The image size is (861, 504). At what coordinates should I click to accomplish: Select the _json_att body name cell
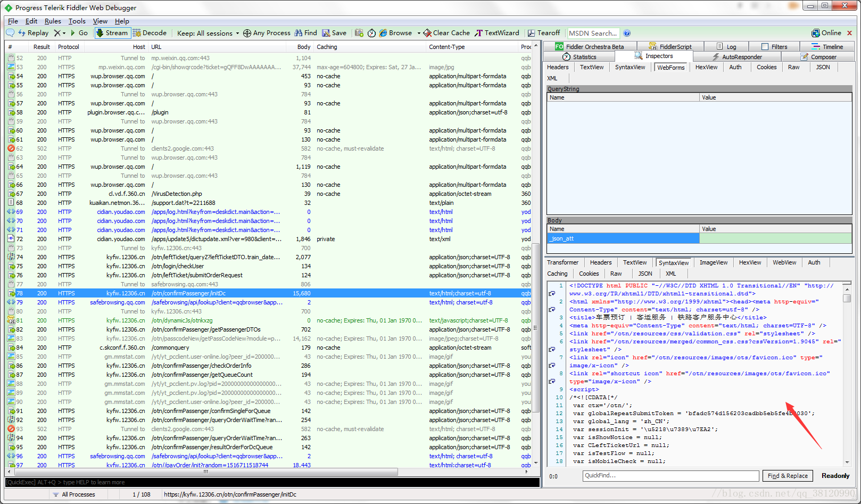point(623,238)
